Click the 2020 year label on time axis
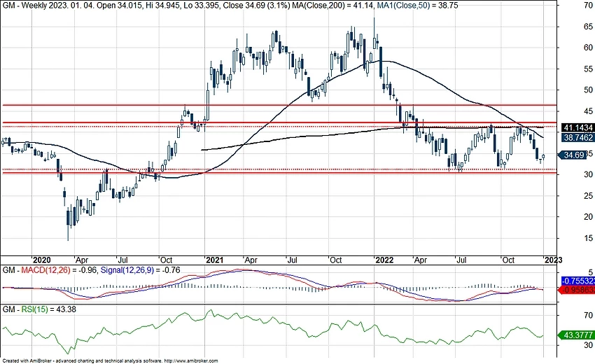The image size is (595, 364). [x=42, y=260]
